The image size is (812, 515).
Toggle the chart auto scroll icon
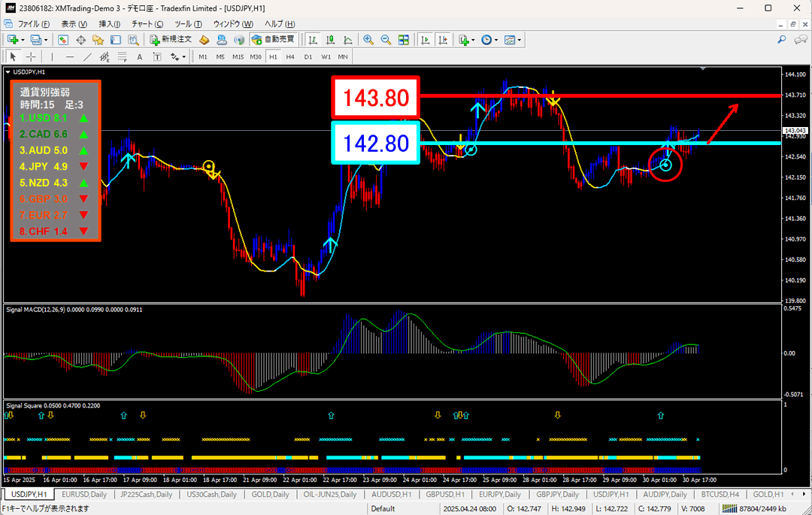click(426, 39)
